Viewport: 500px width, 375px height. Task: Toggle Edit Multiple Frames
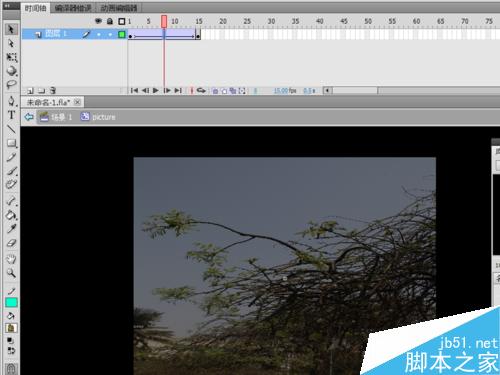point(233,91)
